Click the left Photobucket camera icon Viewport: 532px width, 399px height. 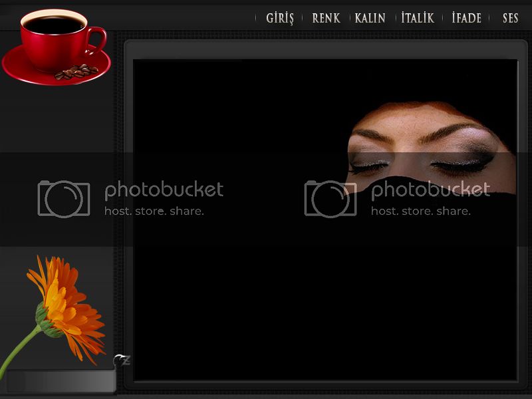click(63, 198)
